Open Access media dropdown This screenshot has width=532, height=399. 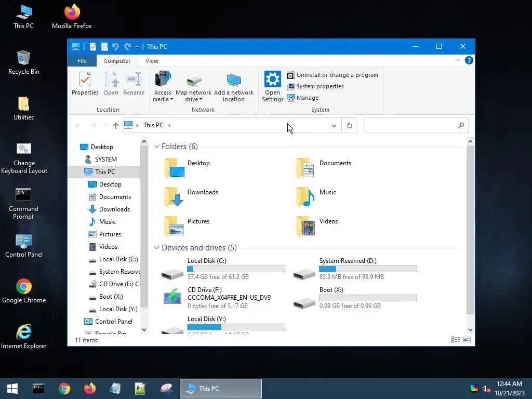[163, 87]
